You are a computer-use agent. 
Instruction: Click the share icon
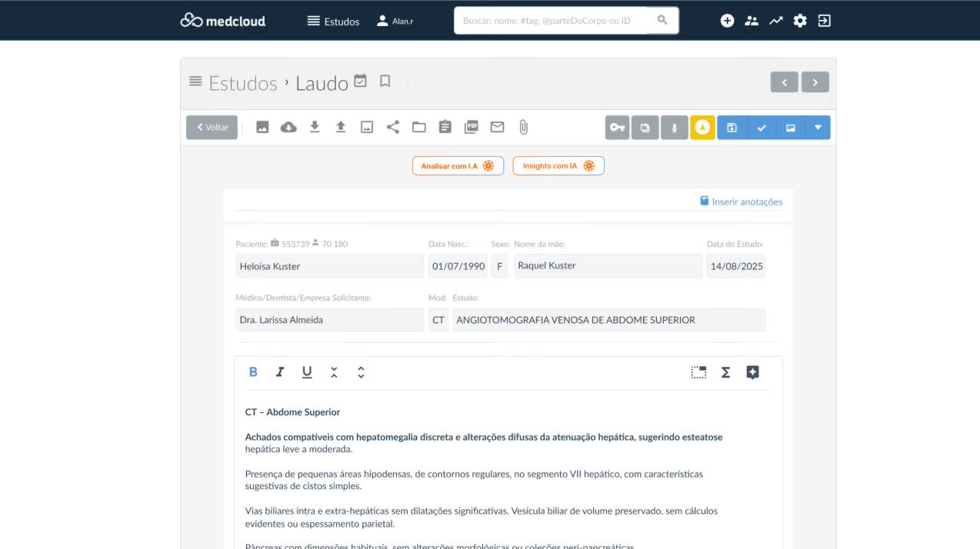pos(393,127)
